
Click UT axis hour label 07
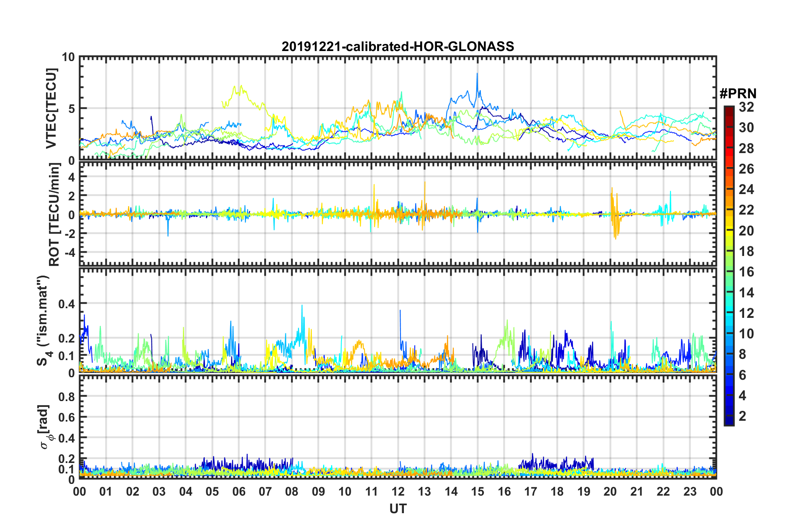pyautogui.click(x=265, y=491)
